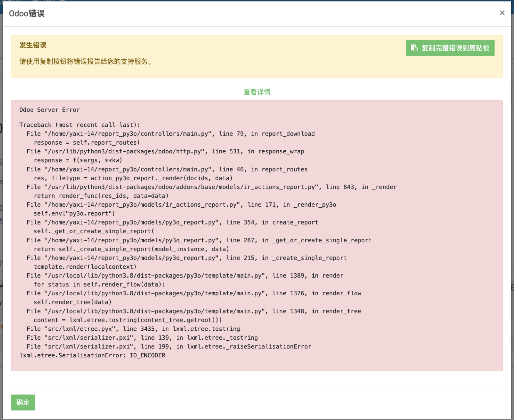Click the line 79 report_download traceback entry
This screenshot has width=514, height=420.
[x=171, y=134]
